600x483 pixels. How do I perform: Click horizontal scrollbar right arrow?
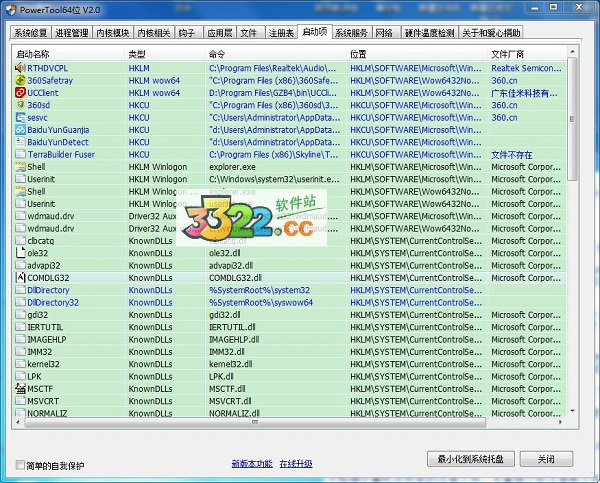561,422
